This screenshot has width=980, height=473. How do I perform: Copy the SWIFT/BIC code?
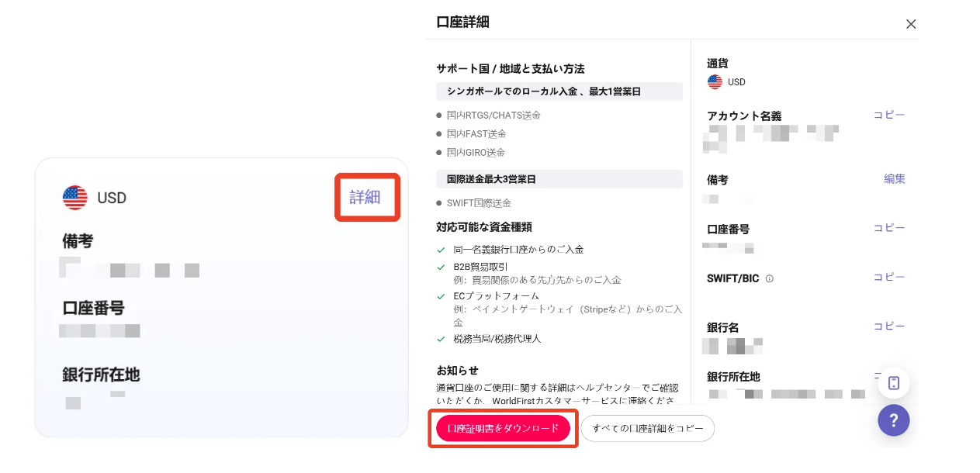pos(889,277)
